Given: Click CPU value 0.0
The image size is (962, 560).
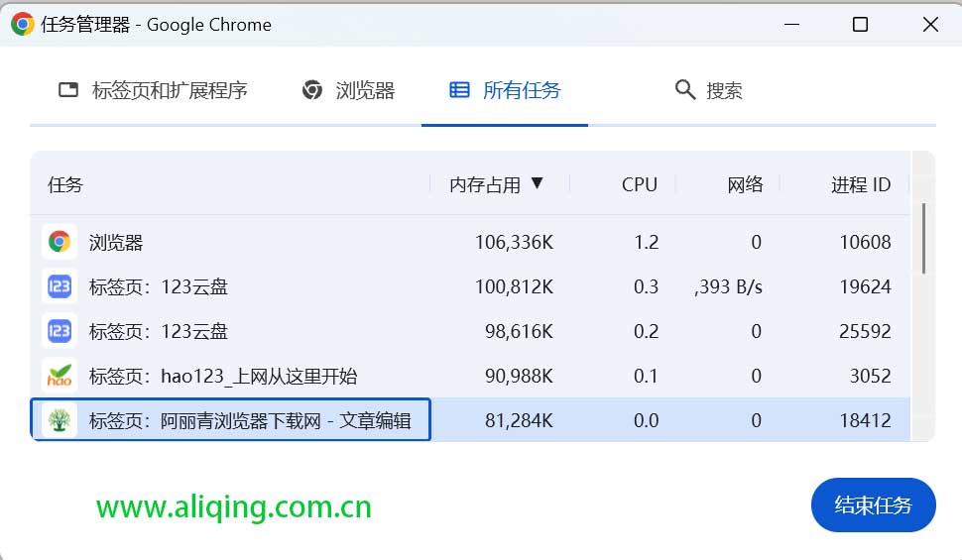Looking at the screenshot, I should 646,421.
